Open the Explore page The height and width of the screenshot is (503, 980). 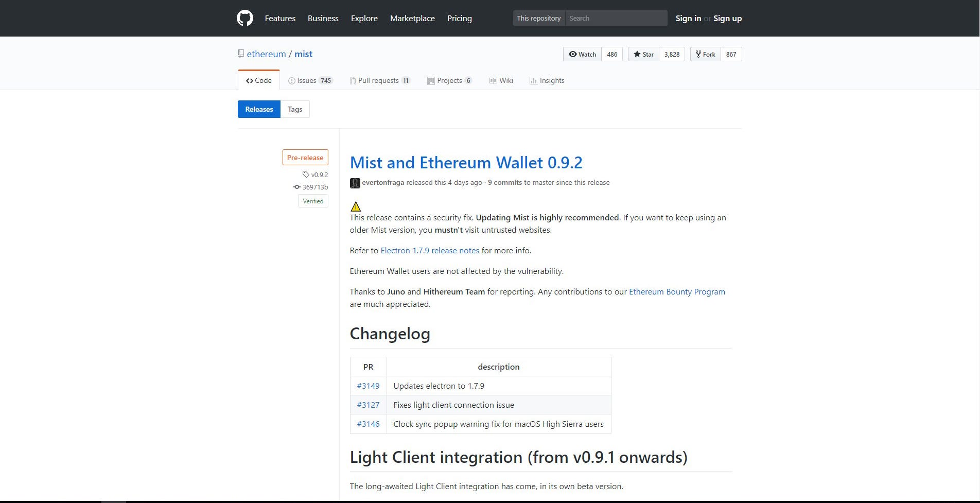click(x=364, y=18)
